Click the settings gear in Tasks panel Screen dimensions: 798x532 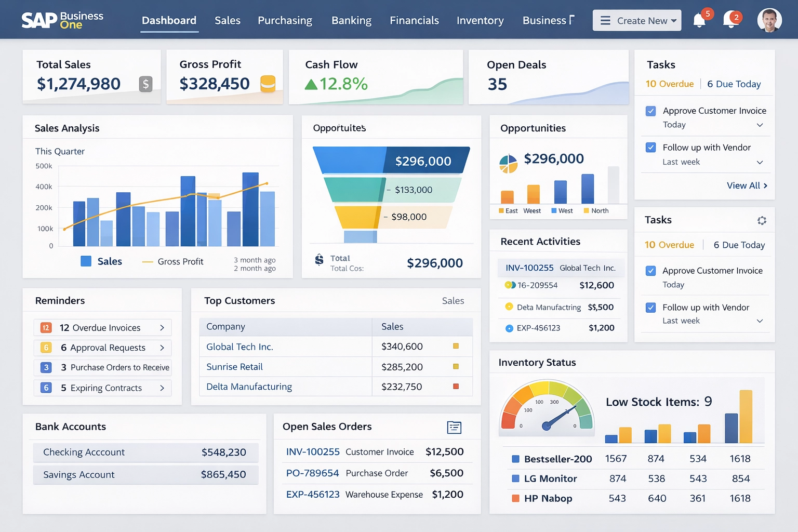[x=762, y=220]
